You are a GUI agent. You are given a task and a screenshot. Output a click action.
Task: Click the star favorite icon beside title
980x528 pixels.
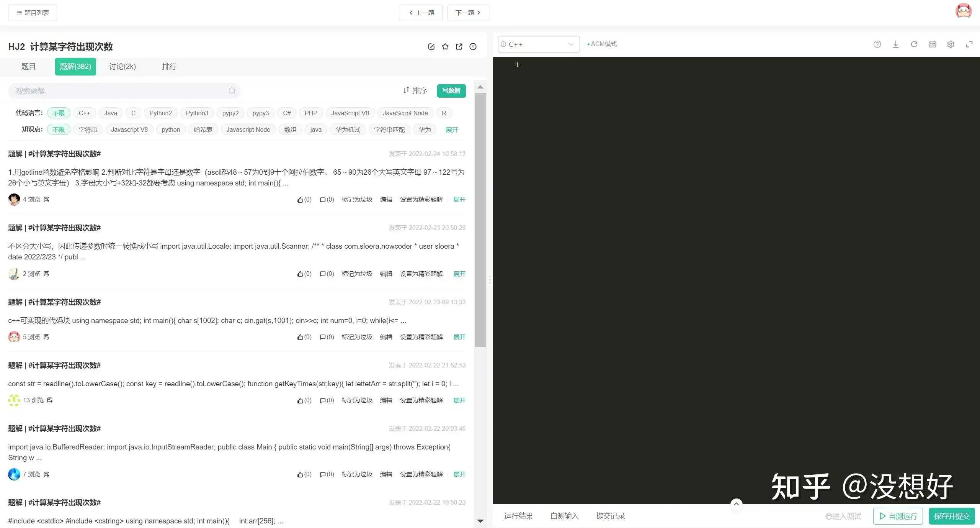click(x=445, y=47)
